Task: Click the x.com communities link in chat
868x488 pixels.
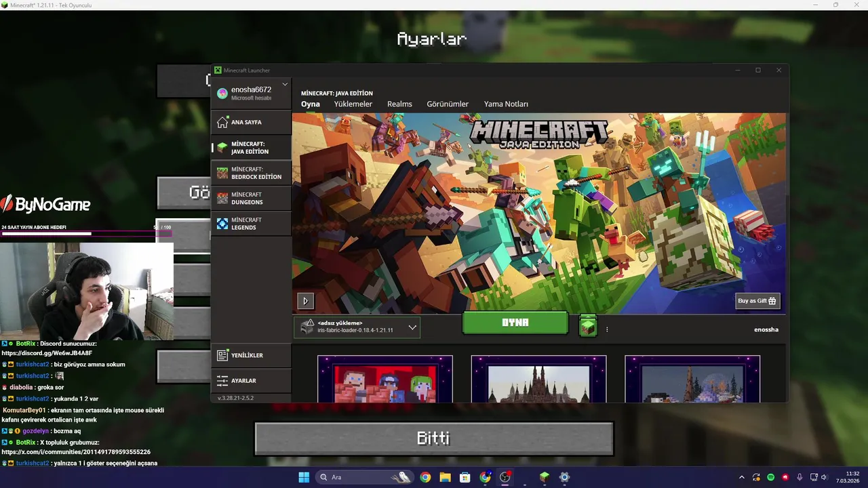Action: 76,452
